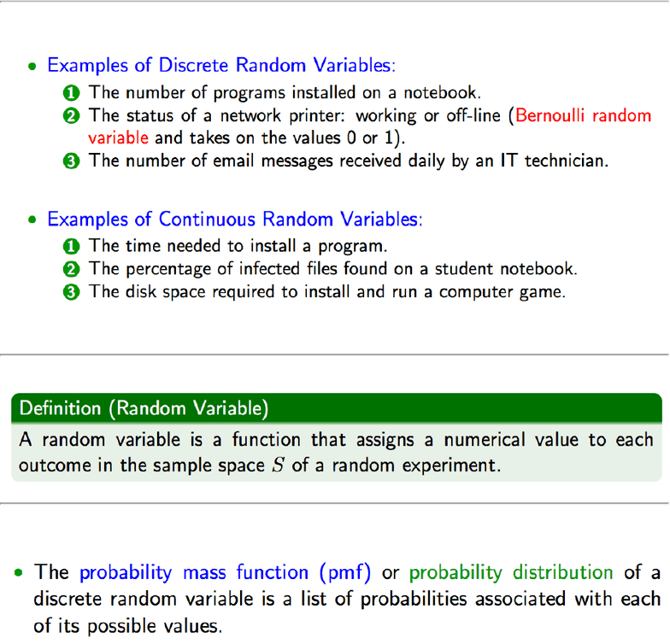670x644 pixels.
Task: Click the 'Definition (Random Variable)' green header
Action: point(337,408)
